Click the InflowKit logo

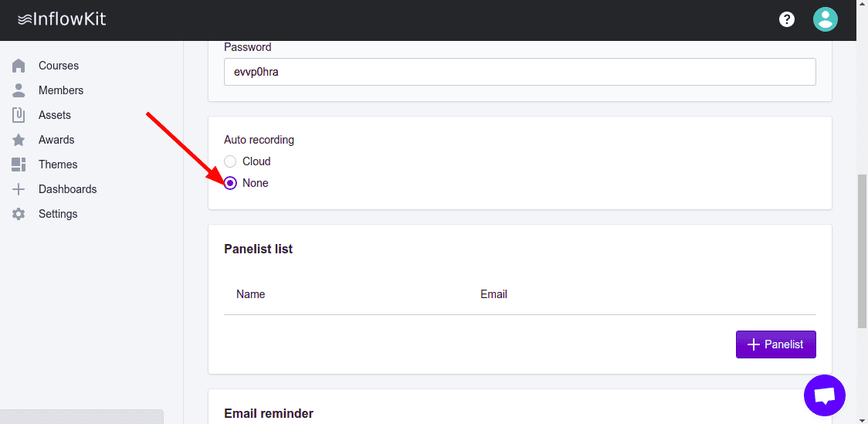[x=62, y=19]
